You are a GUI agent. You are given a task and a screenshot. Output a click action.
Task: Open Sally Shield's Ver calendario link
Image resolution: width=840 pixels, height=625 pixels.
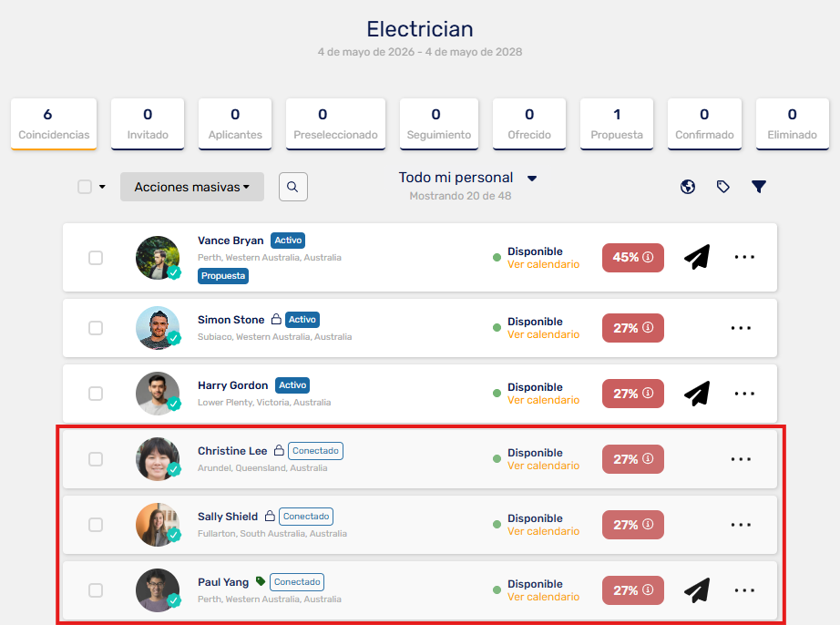click(543, 531)
